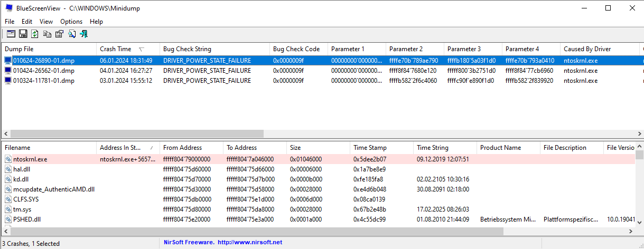This screenshot has width=644, height=249.
Task: Copy selected items using toolbar icon
Action: coord(47,34)
